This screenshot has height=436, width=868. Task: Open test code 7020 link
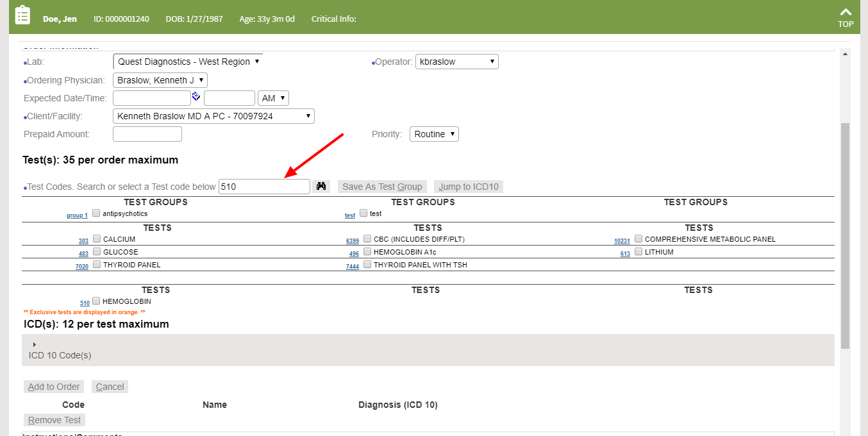coord(82,267)
